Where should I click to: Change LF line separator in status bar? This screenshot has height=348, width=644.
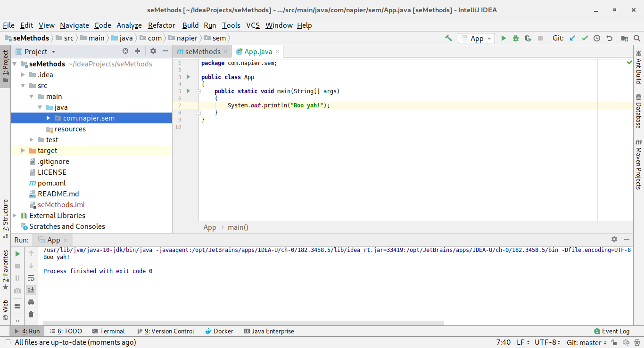(523, 342)
